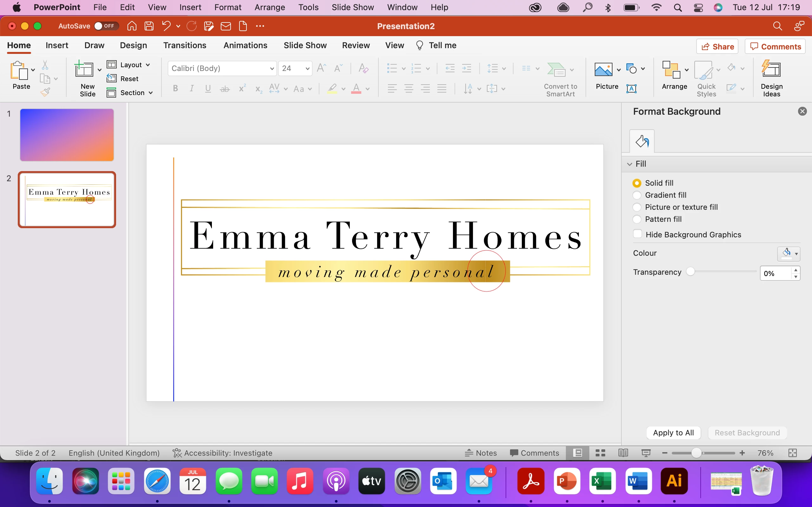Select the Gradient fill option
This screenshot has height=507, width=812.
(x=637, y=195)
